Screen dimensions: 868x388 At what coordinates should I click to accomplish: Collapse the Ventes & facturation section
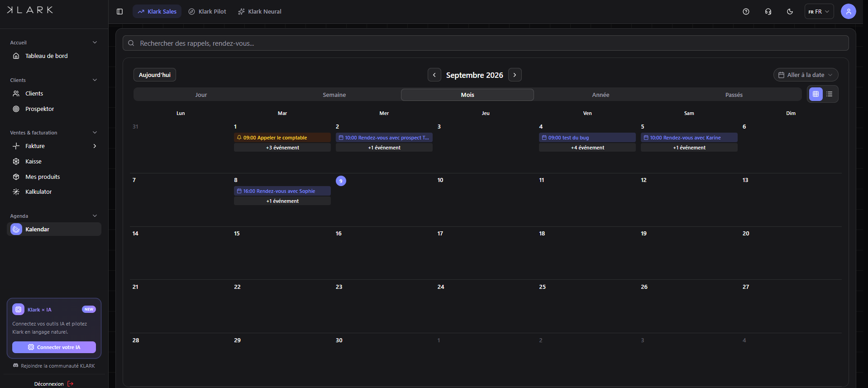tap(95, 133)
